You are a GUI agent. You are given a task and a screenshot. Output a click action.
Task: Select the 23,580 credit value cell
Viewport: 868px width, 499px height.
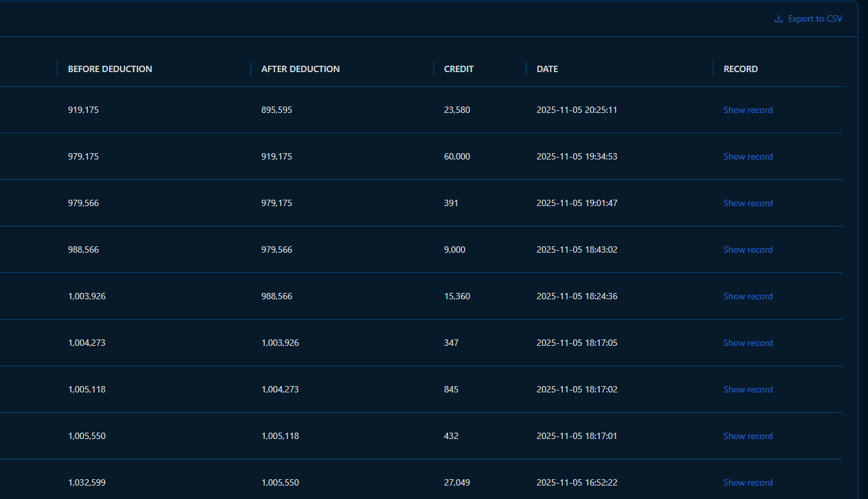[x=456, y=110]
